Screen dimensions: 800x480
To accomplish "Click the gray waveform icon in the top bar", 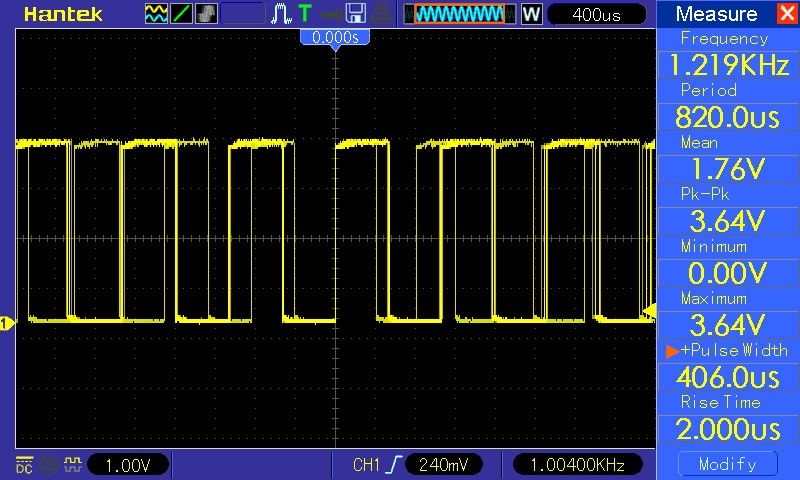I will point(207,14).
